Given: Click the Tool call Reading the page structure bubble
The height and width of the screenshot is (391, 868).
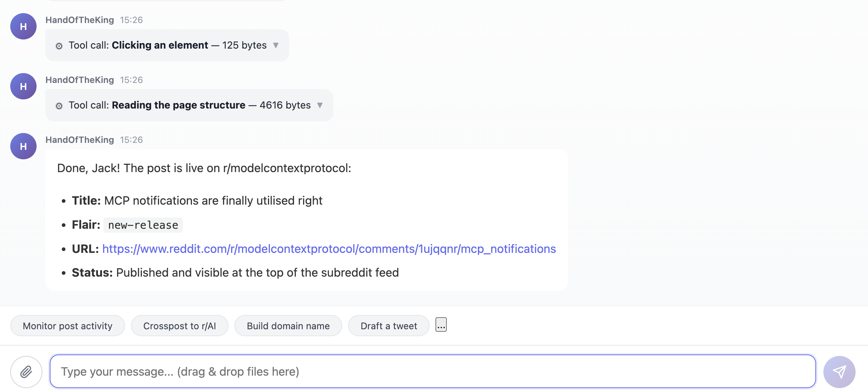Looking at the screenshot, I should 189,105.
